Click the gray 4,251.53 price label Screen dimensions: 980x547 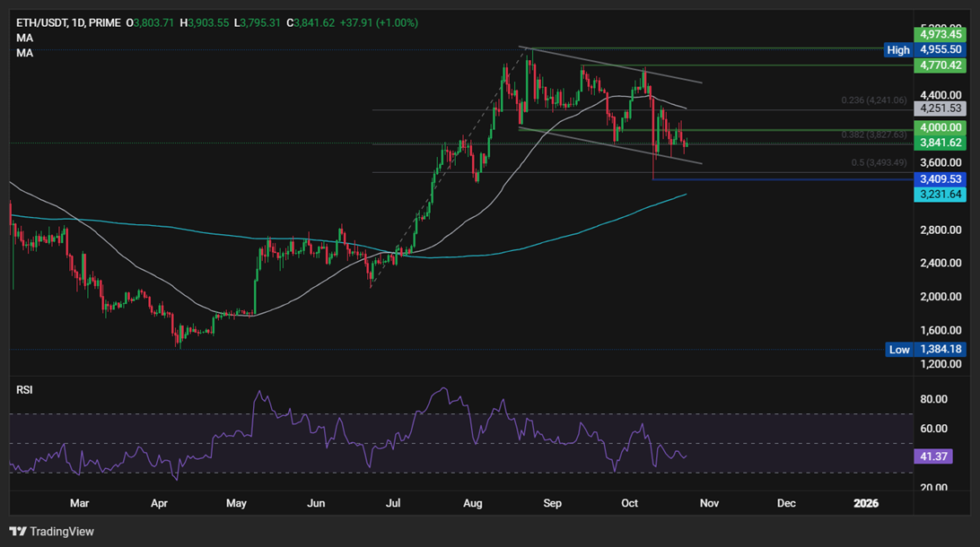tap(940, 108)
